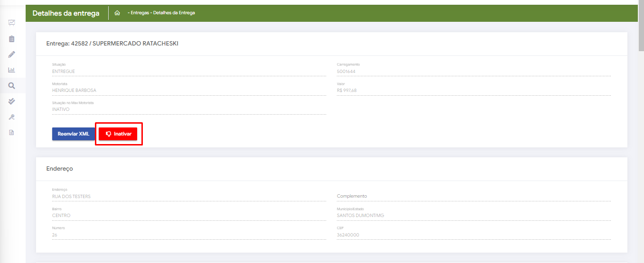The image size is (644, 263).
Task: Select the pencil edit sidebar icon
Action: [12, 54]
